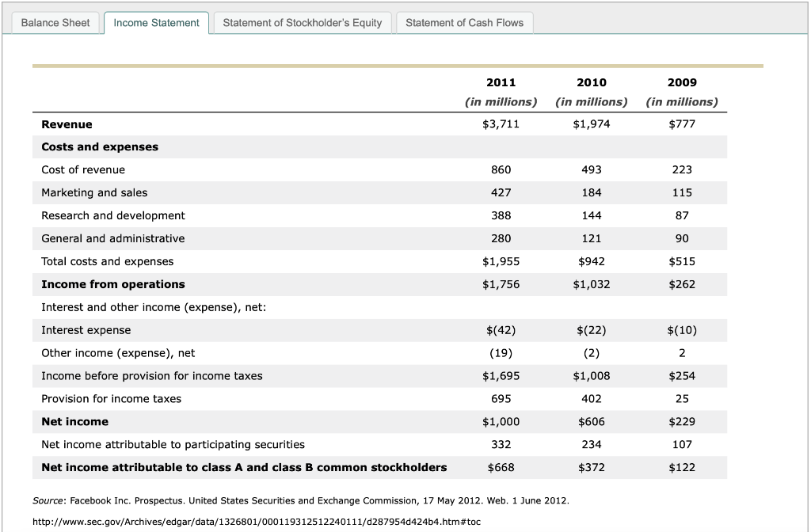The image size is (811, 532).
Task: Click cost of revenue value 493
Action: [591, 169]
